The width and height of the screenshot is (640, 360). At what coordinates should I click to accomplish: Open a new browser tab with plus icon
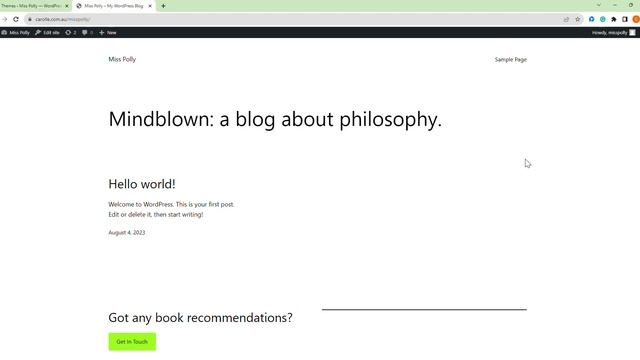[163, 6]
